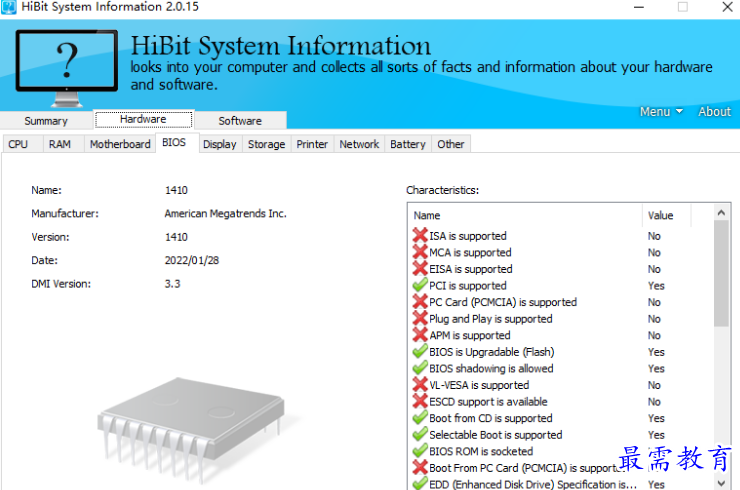Click green check icon beside Boot from CD
740x490 pixels.
pyautogui.click(x=420, y=417)
